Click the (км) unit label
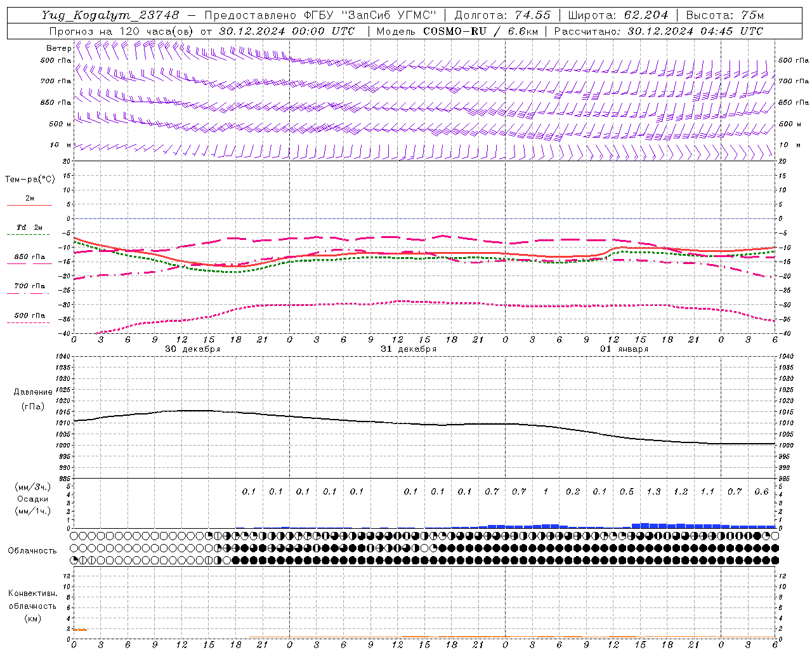 [32, 618]
